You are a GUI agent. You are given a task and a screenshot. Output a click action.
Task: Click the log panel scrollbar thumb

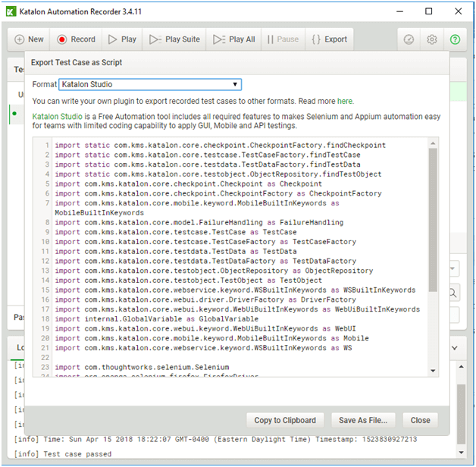(x=461, y=414)
